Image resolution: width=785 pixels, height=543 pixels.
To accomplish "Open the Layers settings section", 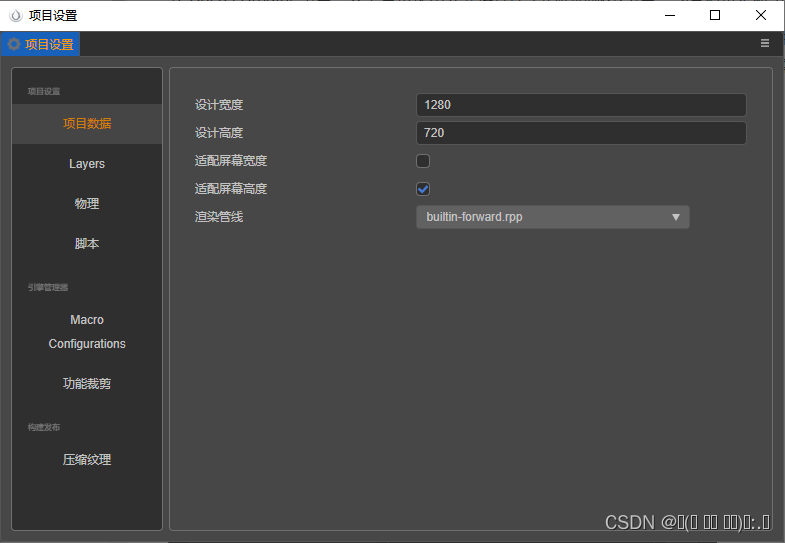I will click(87, 164).
